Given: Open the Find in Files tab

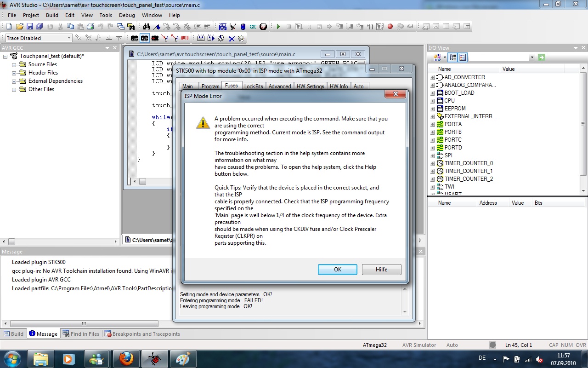Looking at the screenshot, I should pyautogui.click(x=81, y=334).
